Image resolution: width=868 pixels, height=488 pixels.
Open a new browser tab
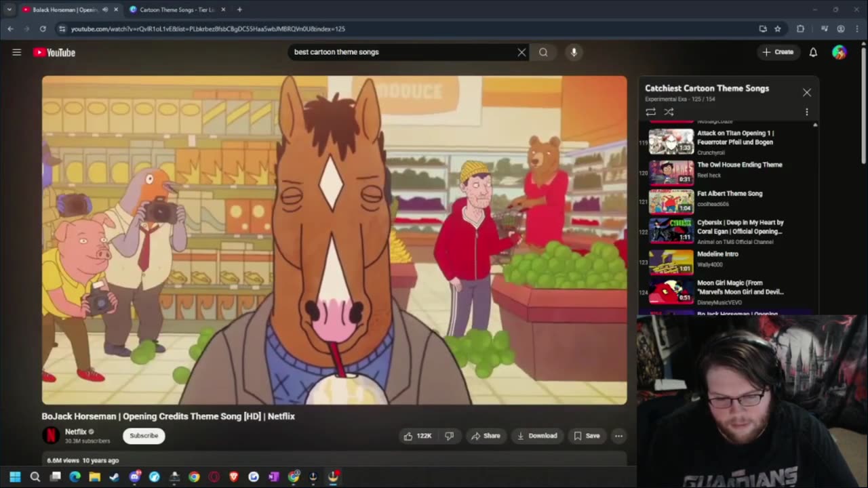(x=239, y=9)
